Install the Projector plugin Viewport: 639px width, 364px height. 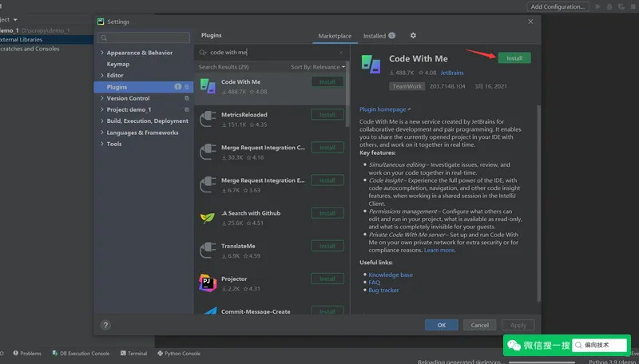[x=327, y=279]
